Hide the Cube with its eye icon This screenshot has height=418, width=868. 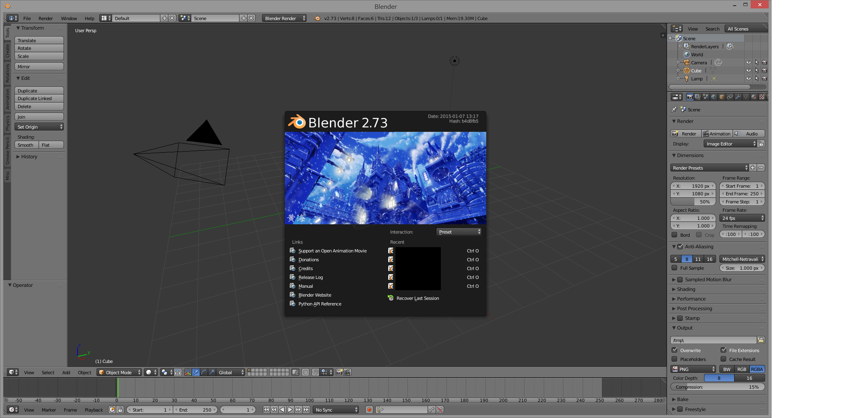coord(749,70)
